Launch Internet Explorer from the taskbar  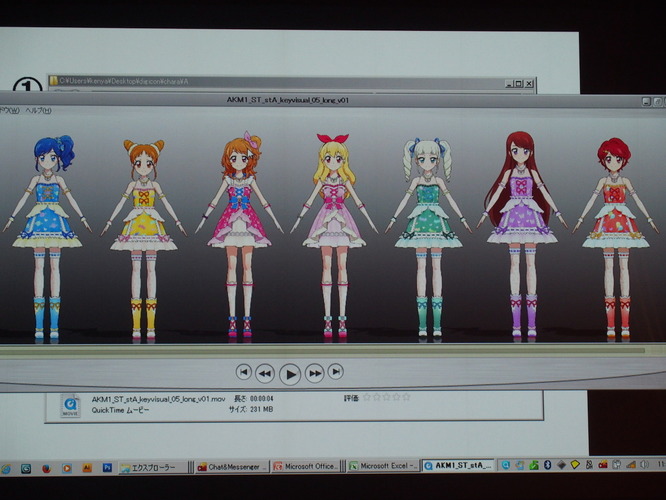(x=6, y=469)
